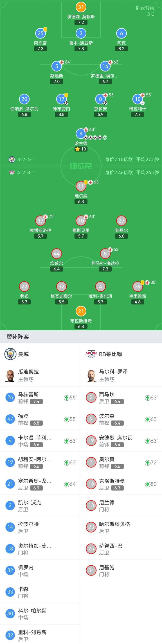
Task: Select De Bruyne's number 17 jersey circle
Action: (x=61, y=99)
